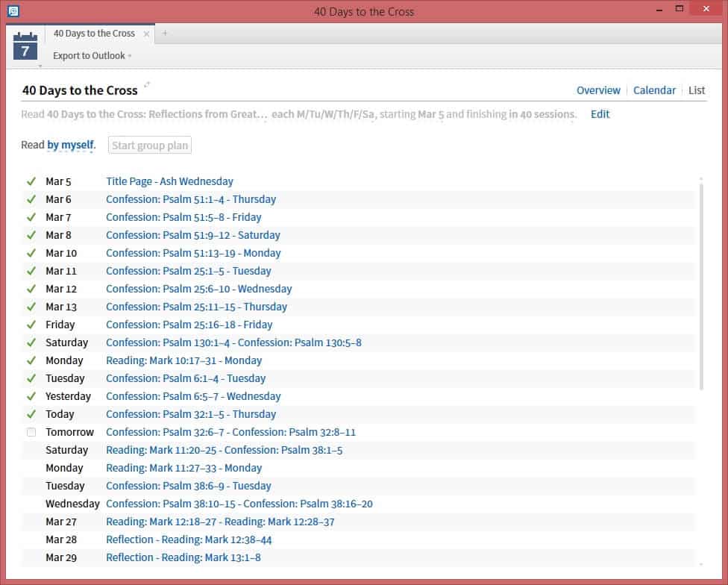Click the Mar 5 start date setting
This screenshot has width=728, height=585.
point(432,114)
